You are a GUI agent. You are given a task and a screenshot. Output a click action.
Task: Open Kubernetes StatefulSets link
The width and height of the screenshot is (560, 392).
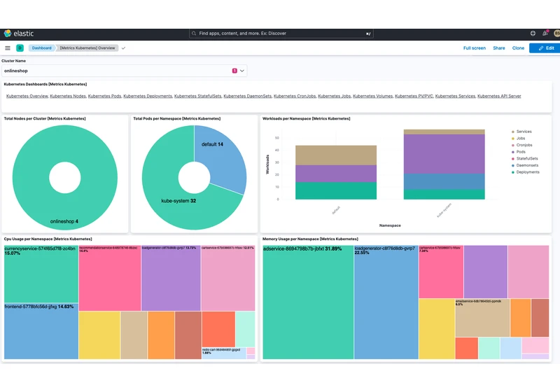tap(198, 96)
